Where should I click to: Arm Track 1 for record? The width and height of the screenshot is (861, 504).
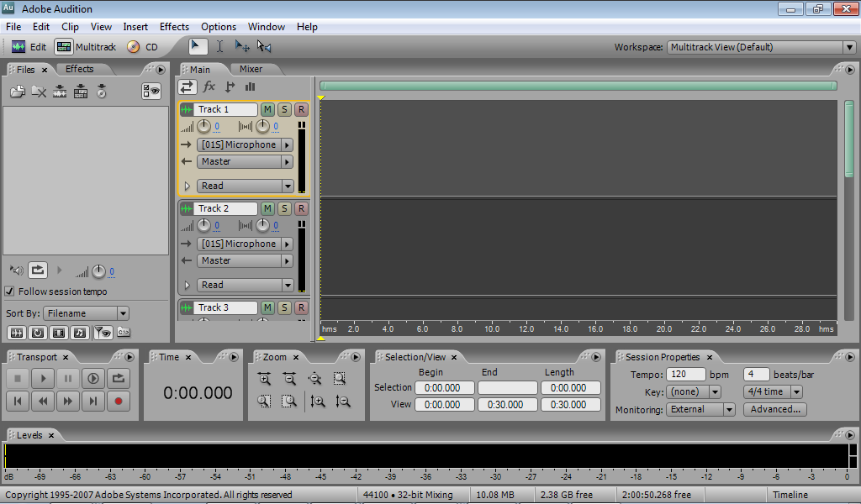[x=301, y=109]
